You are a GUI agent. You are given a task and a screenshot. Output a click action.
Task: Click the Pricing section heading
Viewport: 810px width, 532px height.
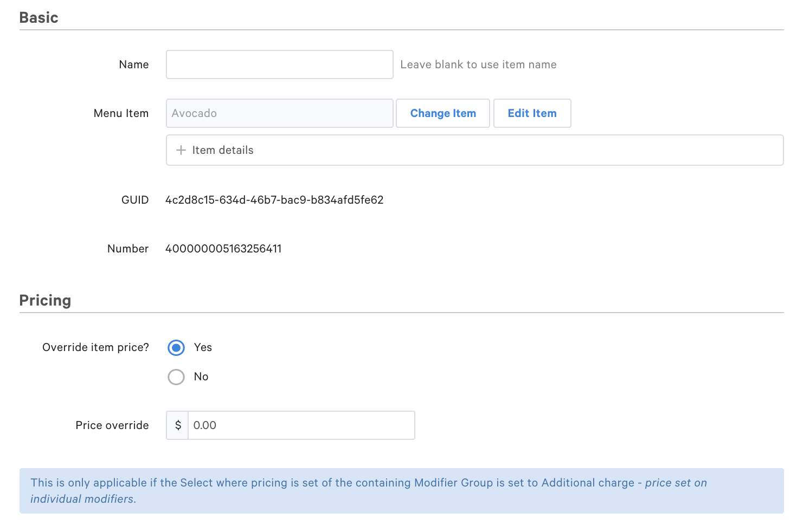45,300
